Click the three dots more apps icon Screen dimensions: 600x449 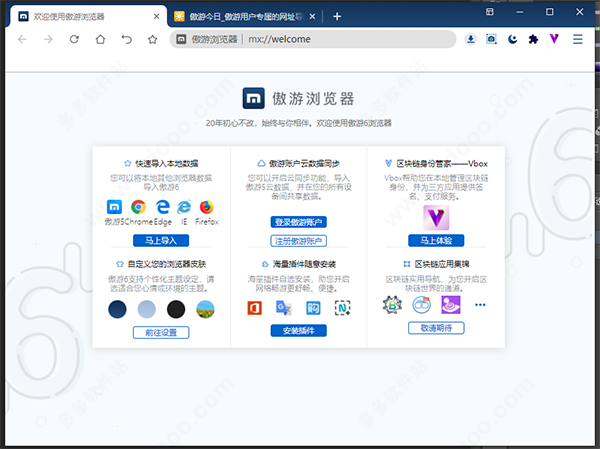click(480, 305)
